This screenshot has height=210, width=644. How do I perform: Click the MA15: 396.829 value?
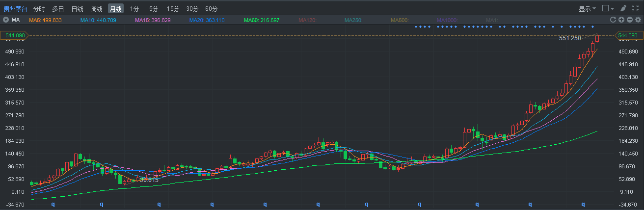[x=153, y=20]
